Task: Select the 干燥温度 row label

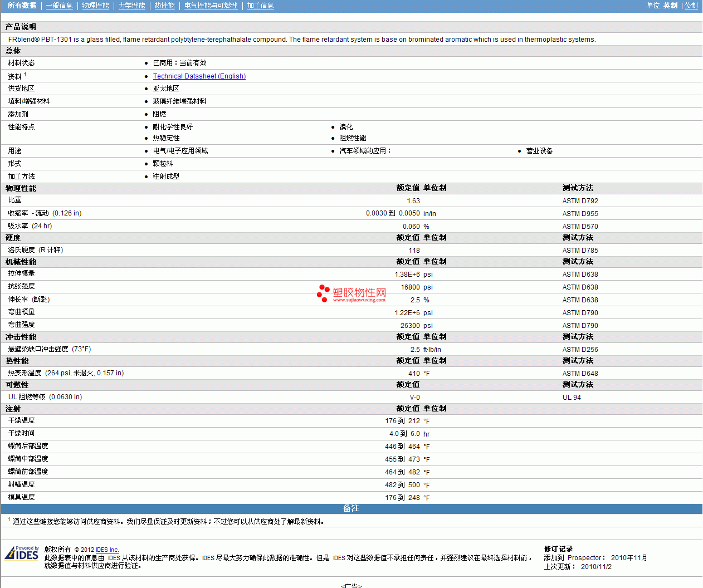Action: (22, 420)
